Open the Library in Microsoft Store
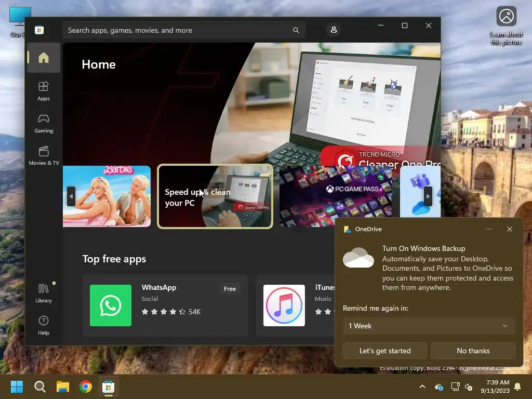Image resolution: width=532 pixels, height=399 pixels. click(x=44, y=293)
